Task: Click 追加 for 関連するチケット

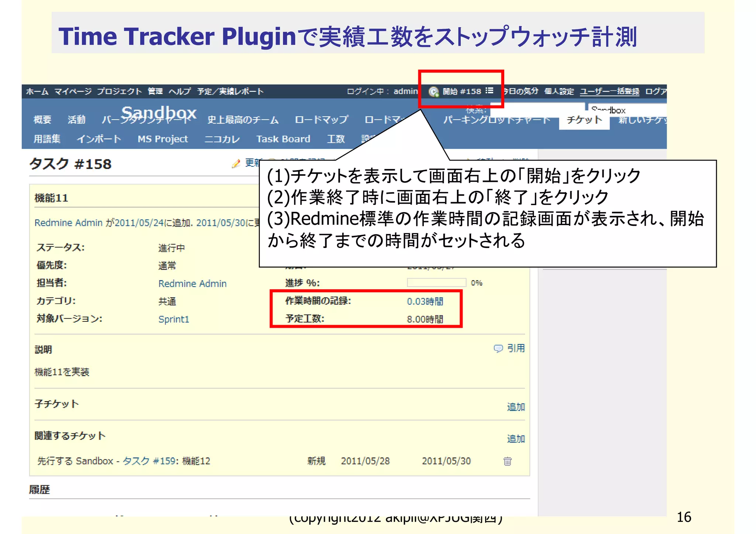Action: [x=516, y=439]
